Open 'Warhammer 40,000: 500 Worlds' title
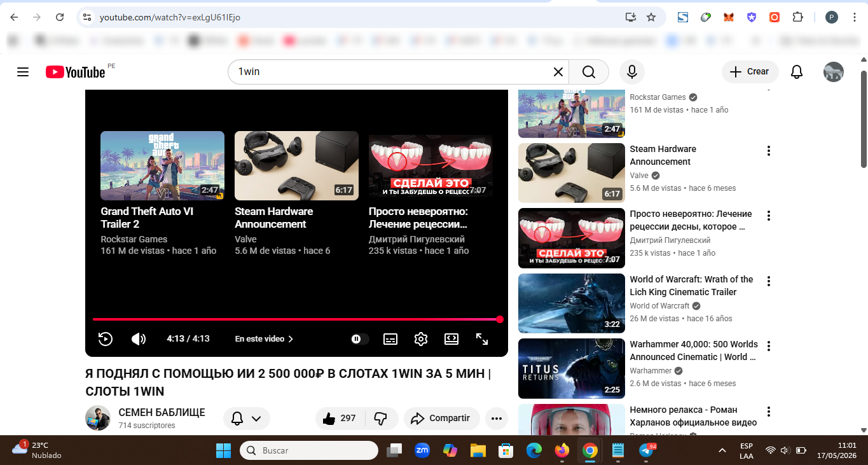The width and height of the screenshot is (868, 465). (x=694, y=350)
